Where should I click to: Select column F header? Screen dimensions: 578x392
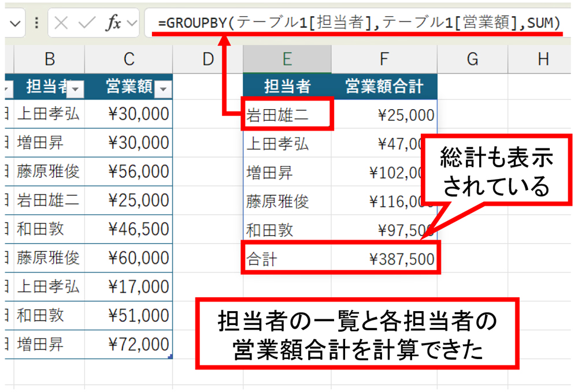tap(384, 59)
